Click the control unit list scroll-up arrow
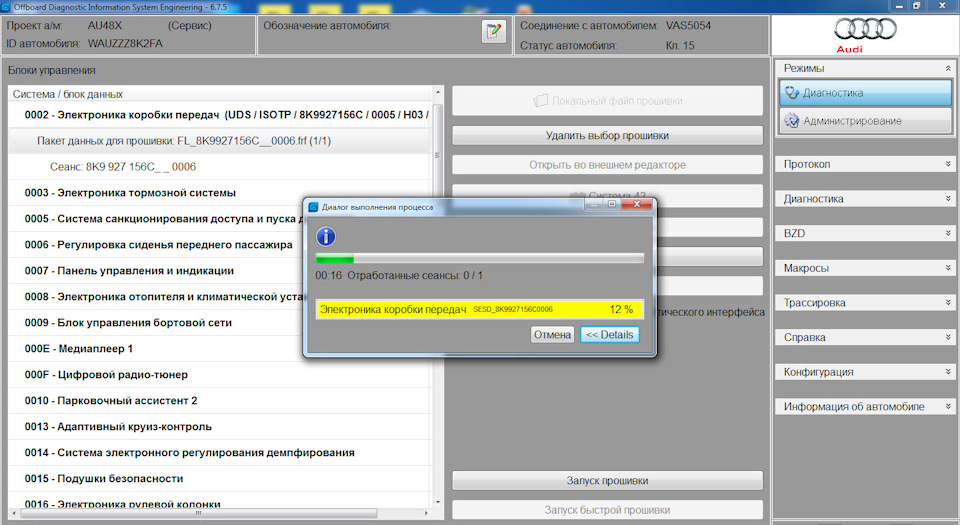The image size is (960, 525). pos(438,92)
